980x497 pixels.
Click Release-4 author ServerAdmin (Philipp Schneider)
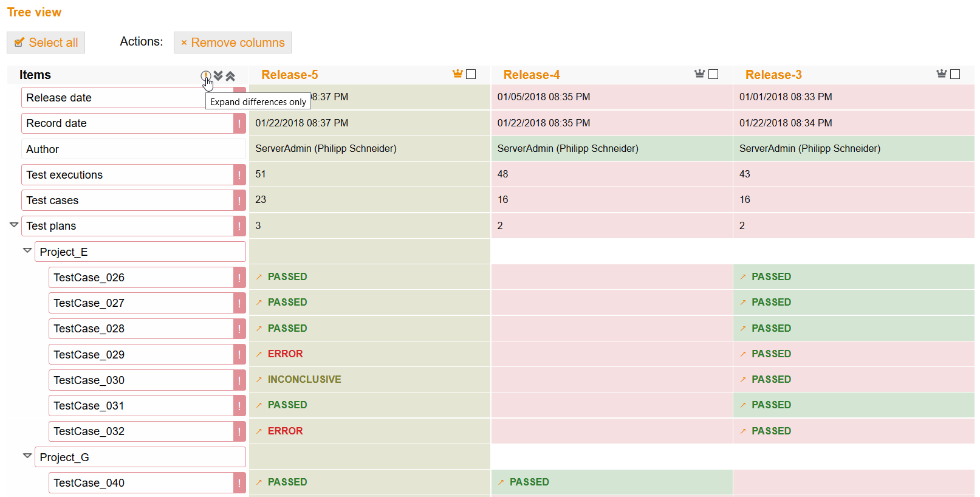[568, 149]
